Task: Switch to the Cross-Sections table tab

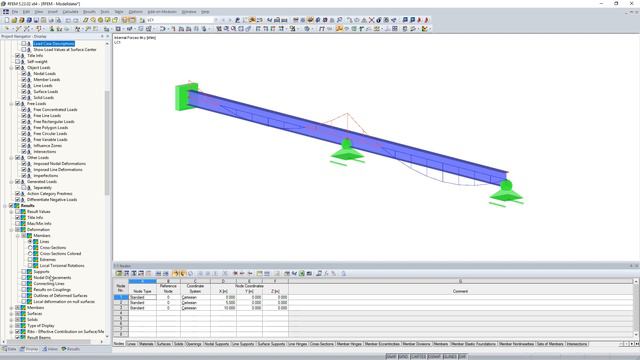Action: pos(322,344)
